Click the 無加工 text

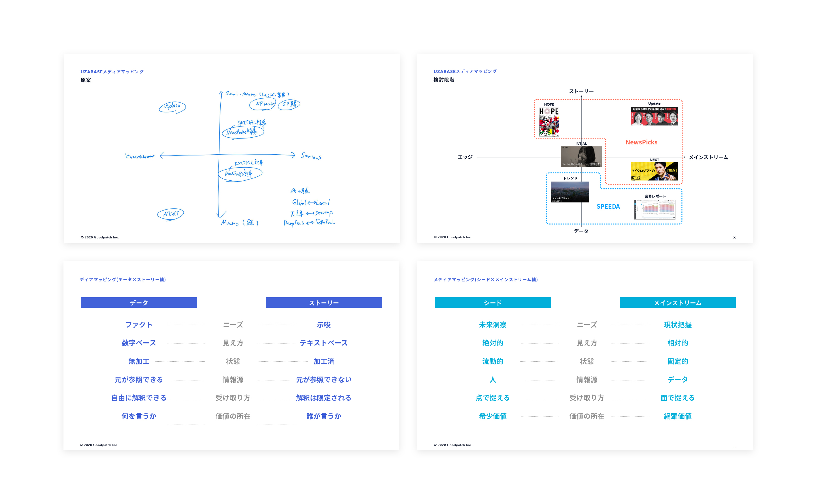[x=139, y=361]
